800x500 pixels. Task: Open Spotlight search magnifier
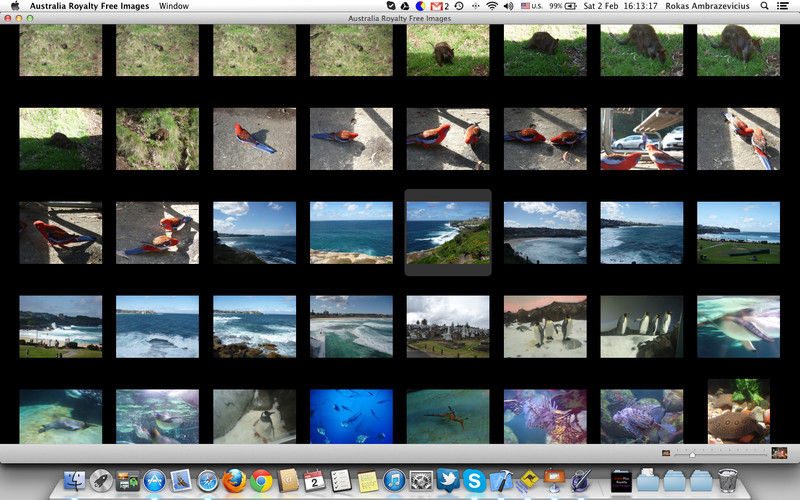coord(764,6)
